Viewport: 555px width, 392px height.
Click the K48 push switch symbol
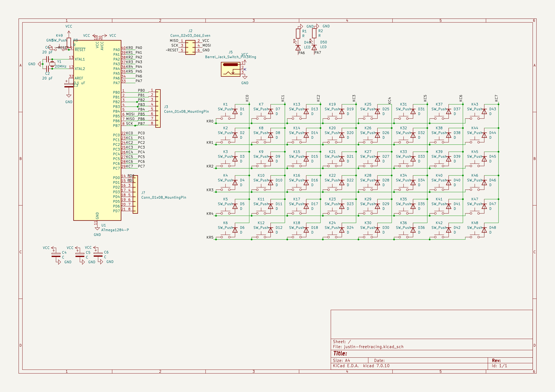click(x=475, y=235)
